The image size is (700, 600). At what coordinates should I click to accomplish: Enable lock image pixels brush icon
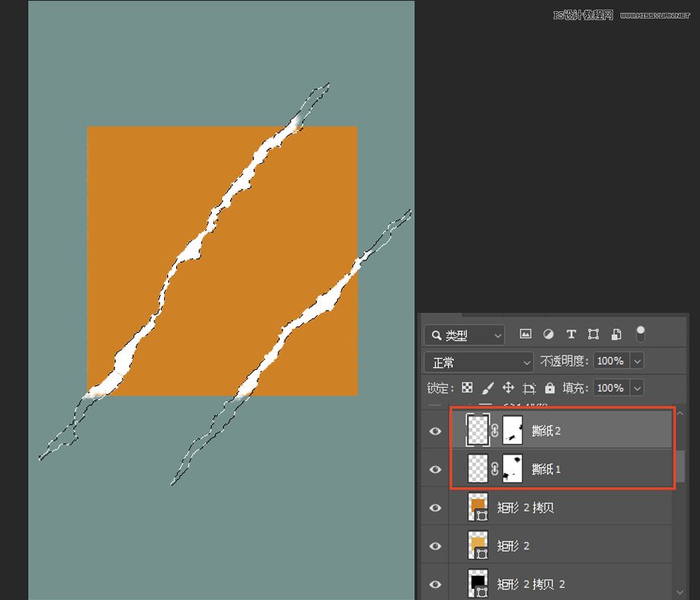486,388
